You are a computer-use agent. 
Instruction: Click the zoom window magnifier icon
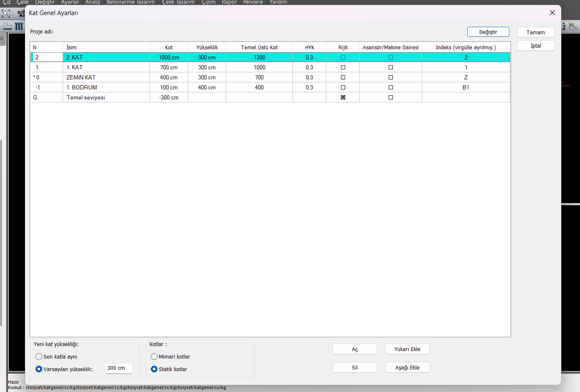5,13
